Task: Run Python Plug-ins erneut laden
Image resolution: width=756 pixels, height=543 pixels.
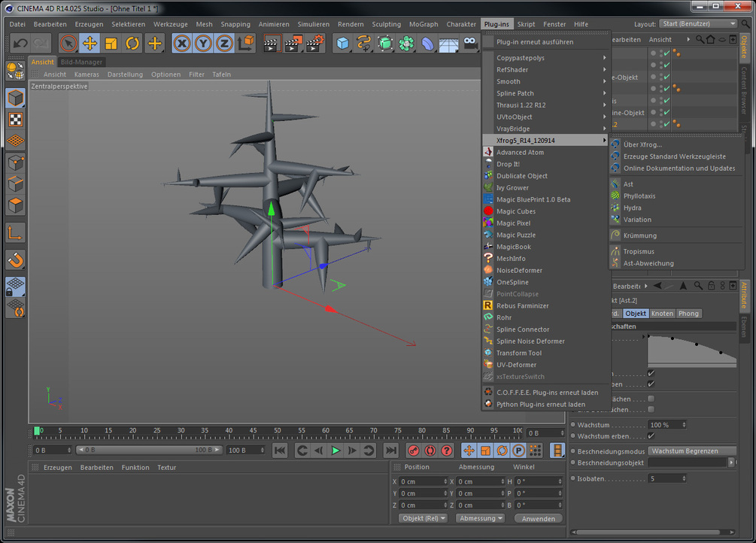Action: click(x=540, y=404)
